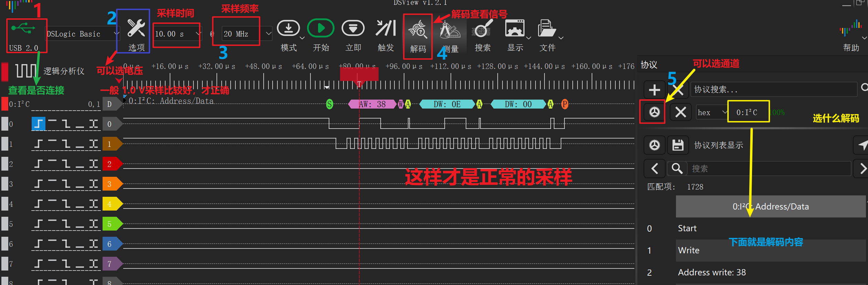
Task: Toggle falling edge trigger on channel 2
Action: [x=66, y=164]
